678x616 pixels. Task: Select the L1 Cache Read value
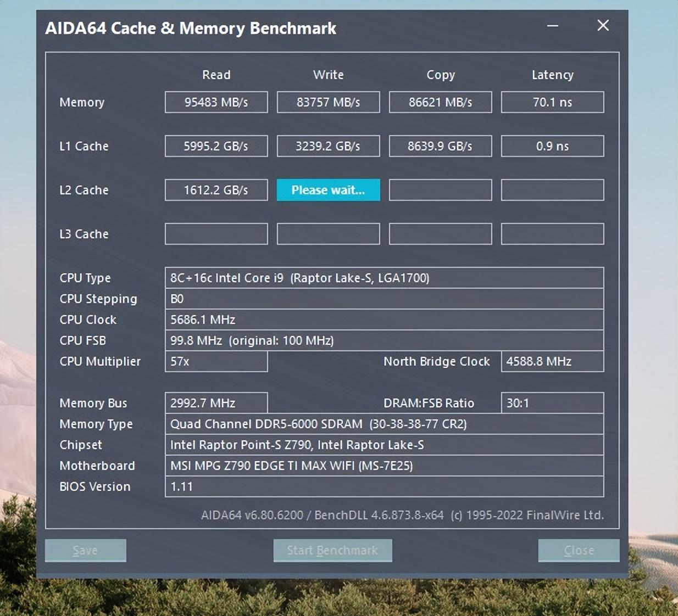(x=216, y=146)
